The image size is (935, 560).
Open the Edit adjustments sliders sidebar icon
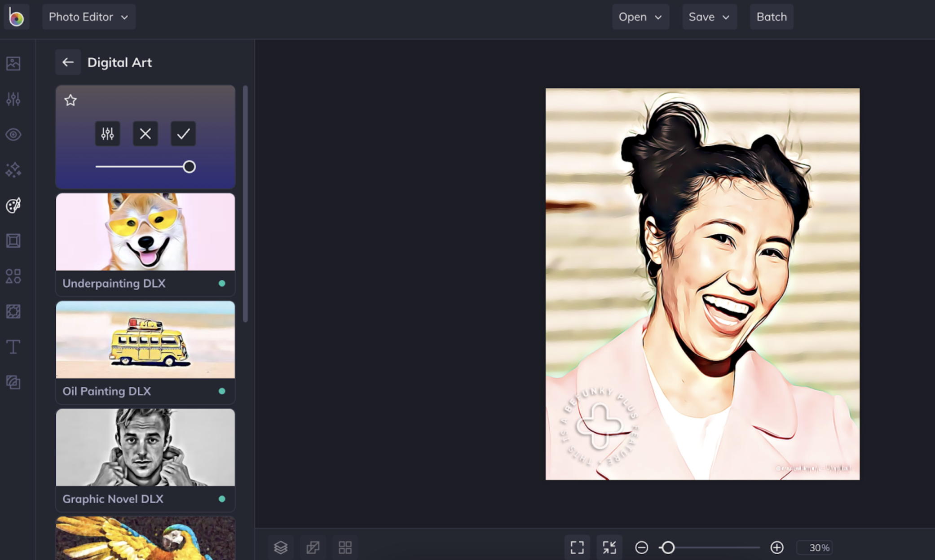pyautogui.click(x=13, y=99)
